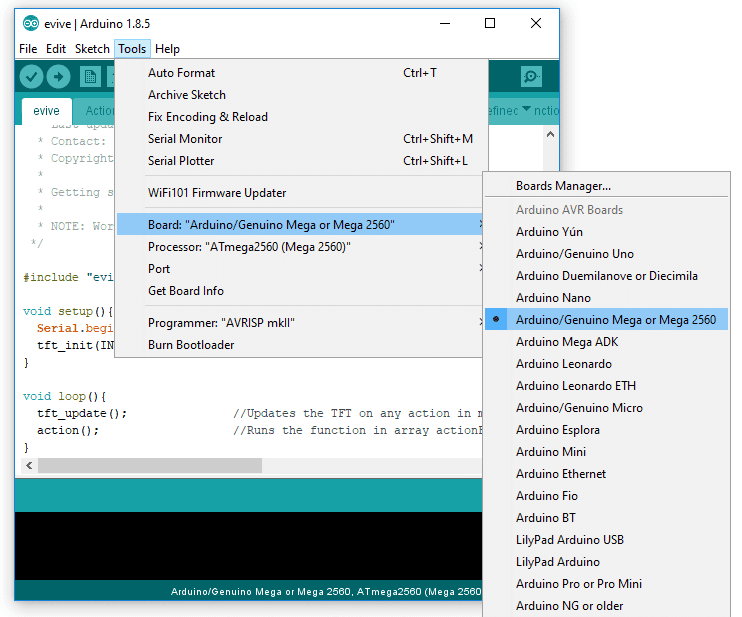Click Get Board Info
The width and height of the screenshot is (742, 617).
coord(302,291)
